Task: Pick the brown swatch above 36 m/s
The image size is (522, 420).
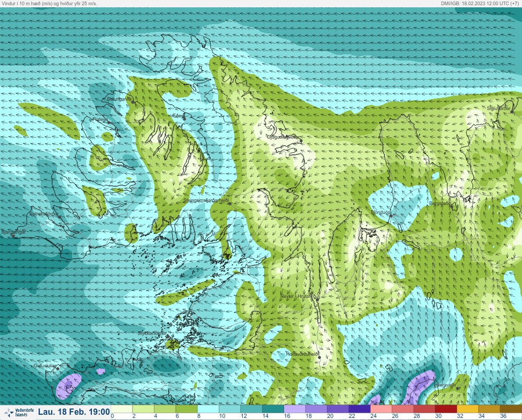Action: coord(511,409)
